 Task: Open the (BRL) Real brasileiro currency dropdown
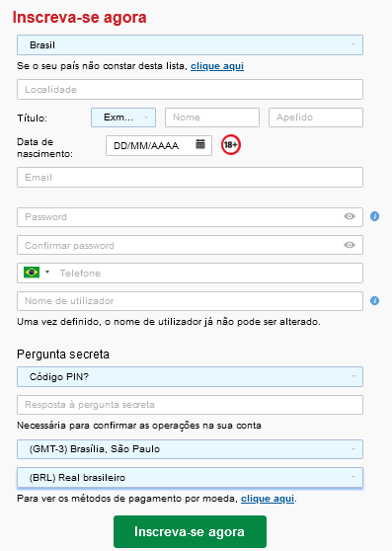point(190,478)
